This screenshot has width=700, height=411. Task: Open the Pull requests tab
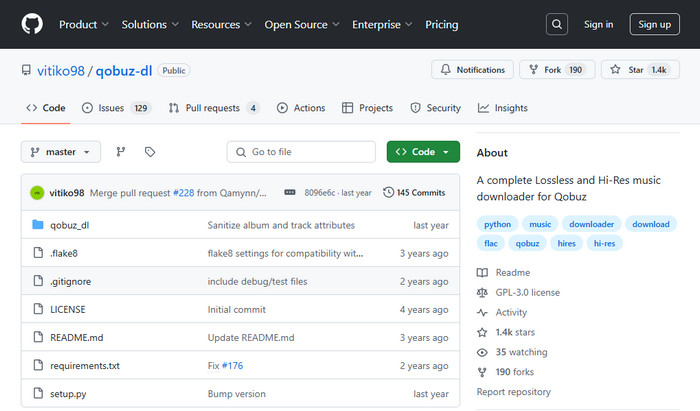click(x=214, y=108)
